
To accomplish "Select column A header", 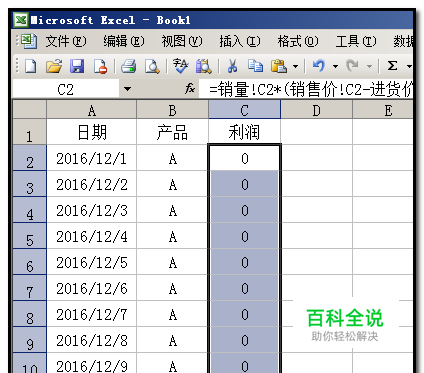I will click(x=92, y=110).
